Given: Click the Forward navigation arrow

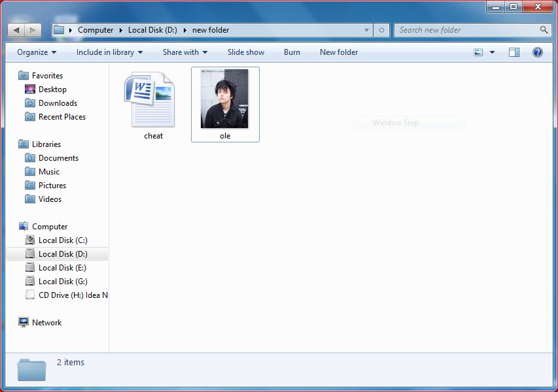Looking at the screenshot, I should click(33, 30).
